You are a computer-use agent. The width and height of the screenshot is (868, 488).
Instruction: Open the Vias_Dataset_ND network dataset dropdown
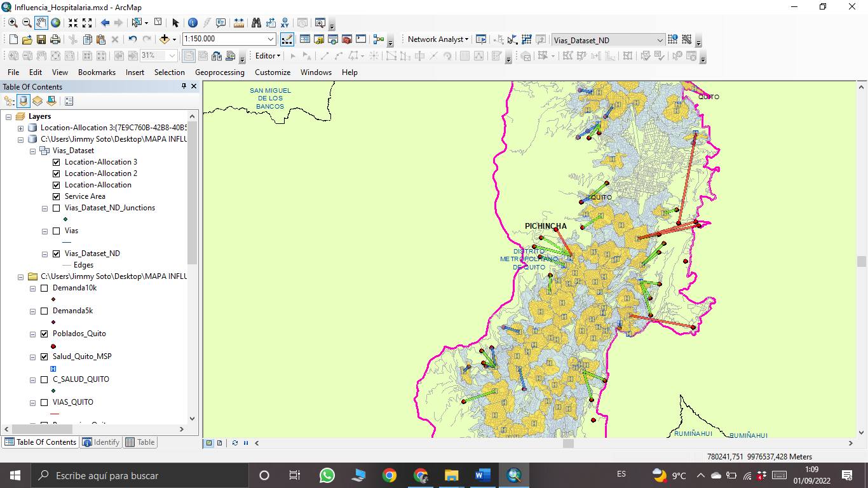pos(660,40)
